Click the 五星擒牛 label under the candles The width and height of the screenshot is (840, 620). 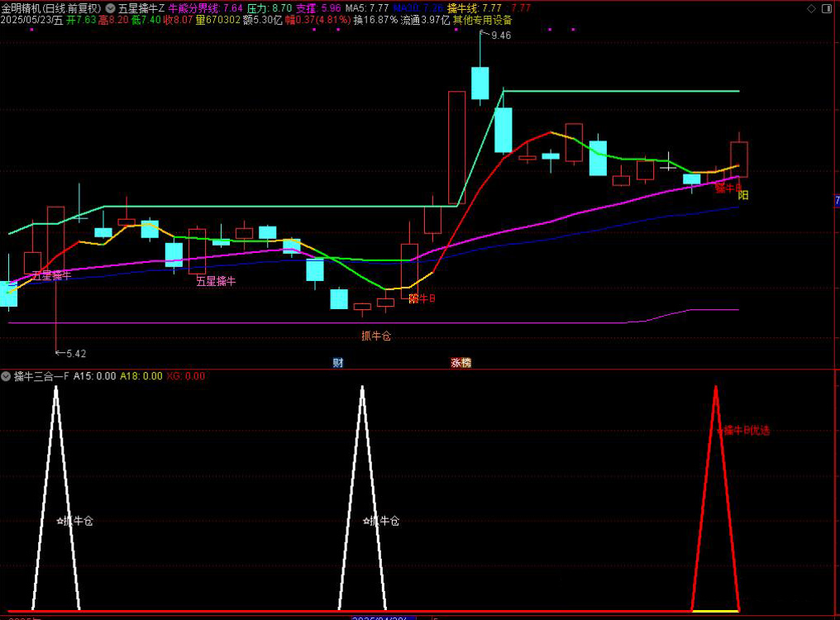[216, 281]
